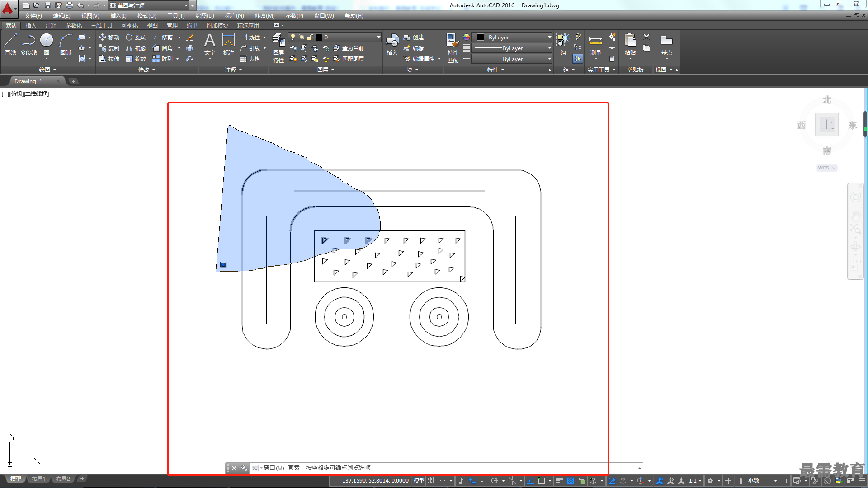The image size is (868, 488).
Task: Click the Group (组) icon
Action: coord(563,44)
